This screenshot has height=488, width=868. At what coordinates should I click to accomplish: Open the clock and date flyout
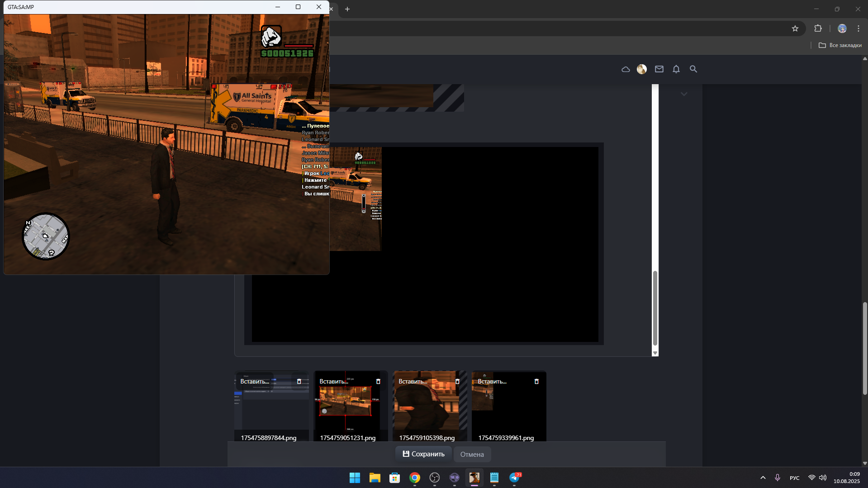point(847,478)
